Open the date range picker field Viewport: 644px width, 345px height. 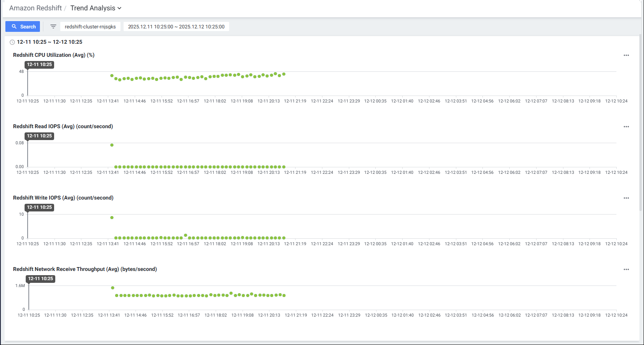pyautogui.click(x=176, y=26)
